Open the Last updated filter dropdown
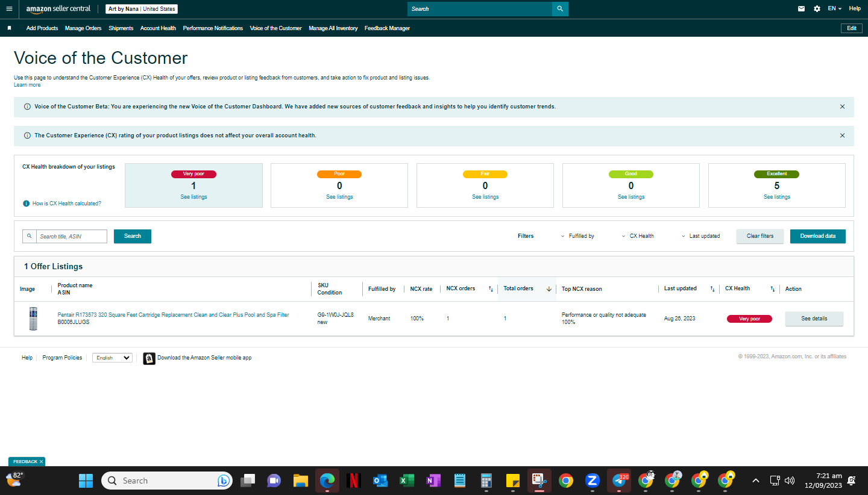Screen dimensions: 868x495 [700, 236]
